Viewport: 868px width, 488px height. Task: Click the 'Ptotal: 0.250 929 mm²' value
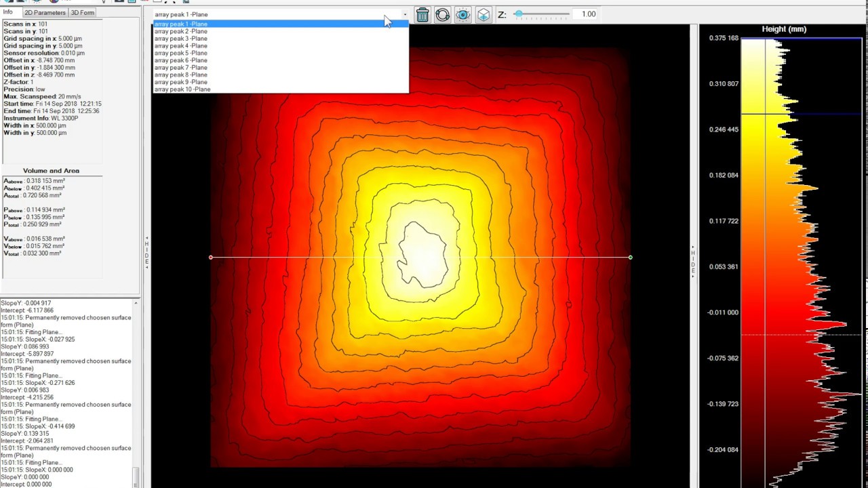33,224
